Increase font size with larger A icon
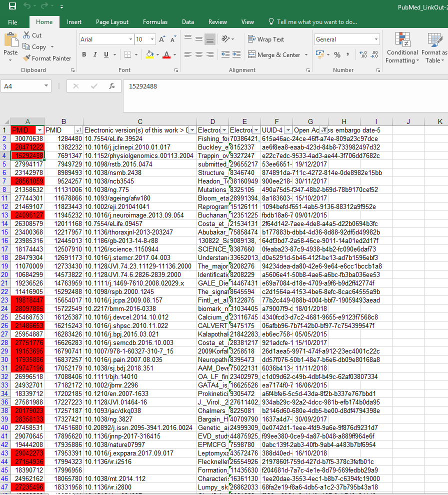448x495 pixels. point(162,39)
